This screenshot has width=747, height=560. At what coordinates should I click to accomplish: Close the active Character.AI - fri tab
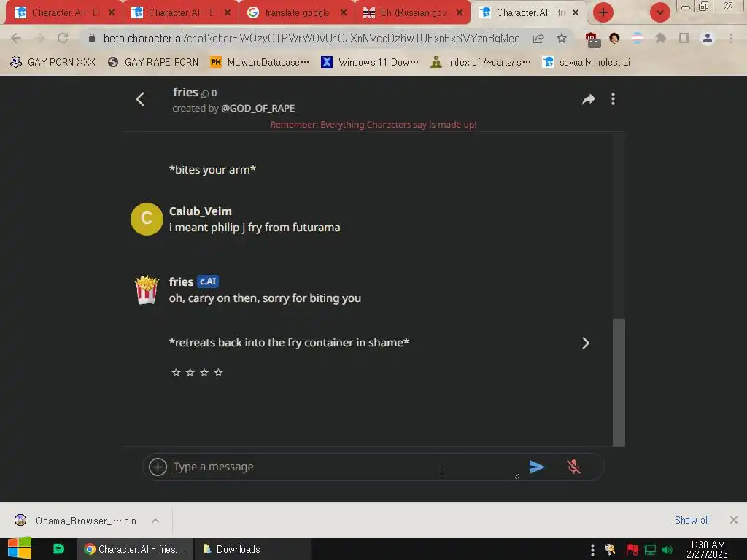[576, 13]
